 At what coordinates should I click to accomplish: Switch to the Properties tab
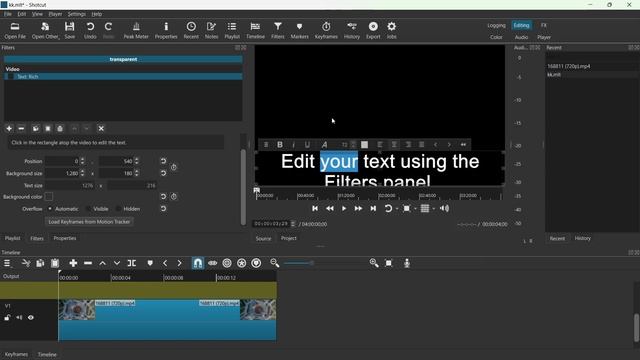(65, 238)
